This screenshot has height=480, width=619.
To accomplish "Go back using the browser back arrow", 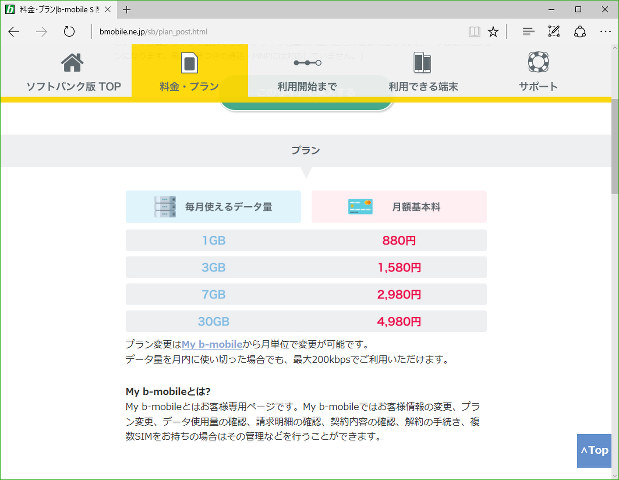I will tap(14, 32).
